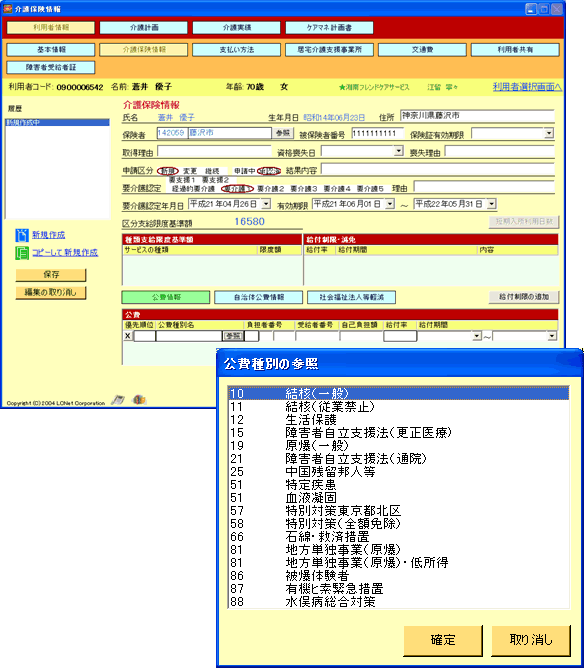Open the 保険証有効期限 dropdown

pos(549,133)
